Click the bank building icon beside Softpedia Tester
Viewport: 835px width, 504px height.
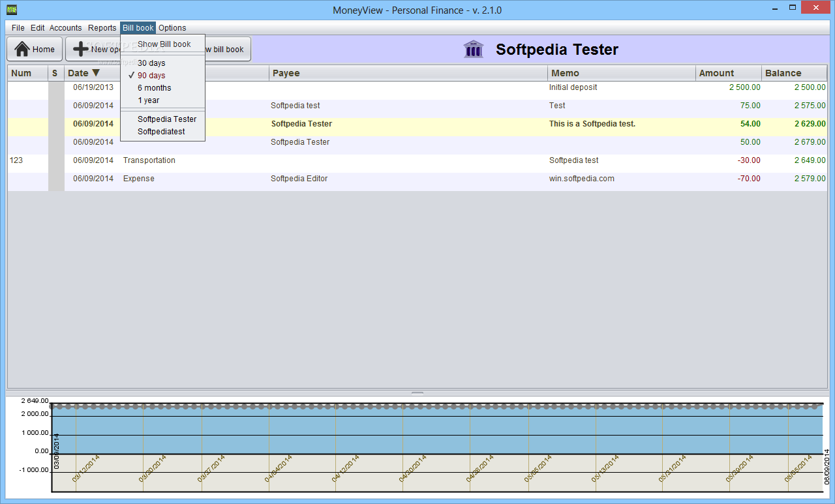pos(474,49)
